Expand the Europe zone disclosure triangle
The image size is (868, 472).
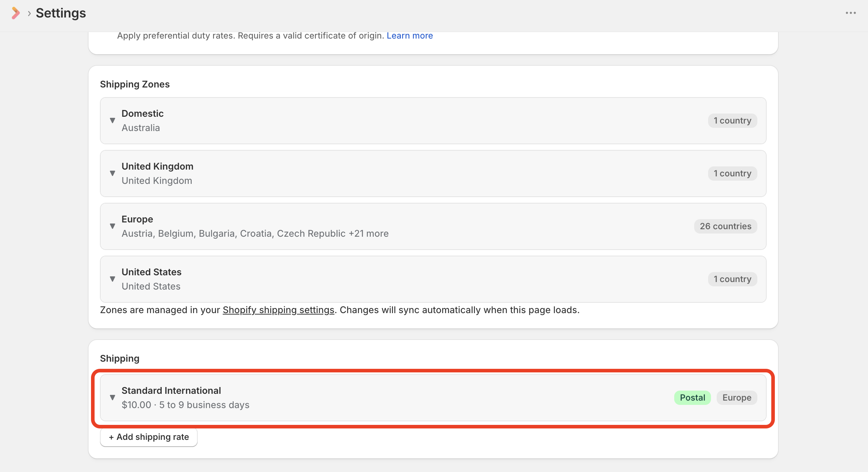pyautogui.click(x=112, y=226)
